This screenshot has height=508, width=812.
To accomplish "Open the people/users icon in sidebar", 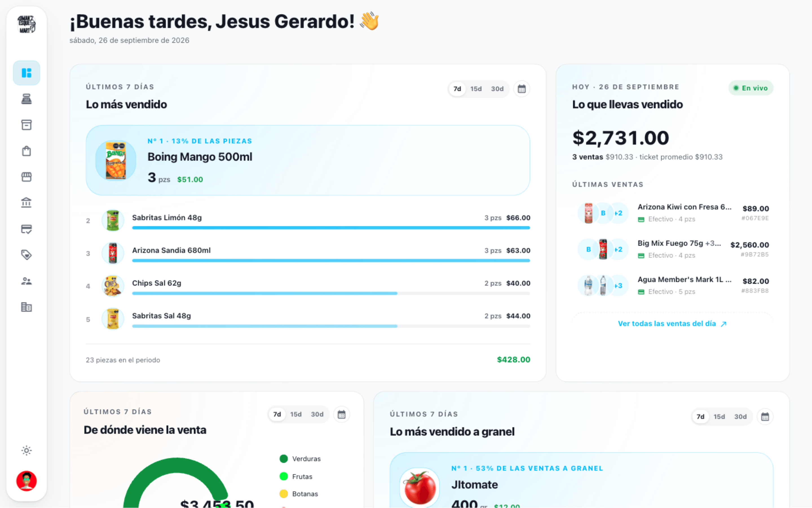I will (x=27, y=281).
